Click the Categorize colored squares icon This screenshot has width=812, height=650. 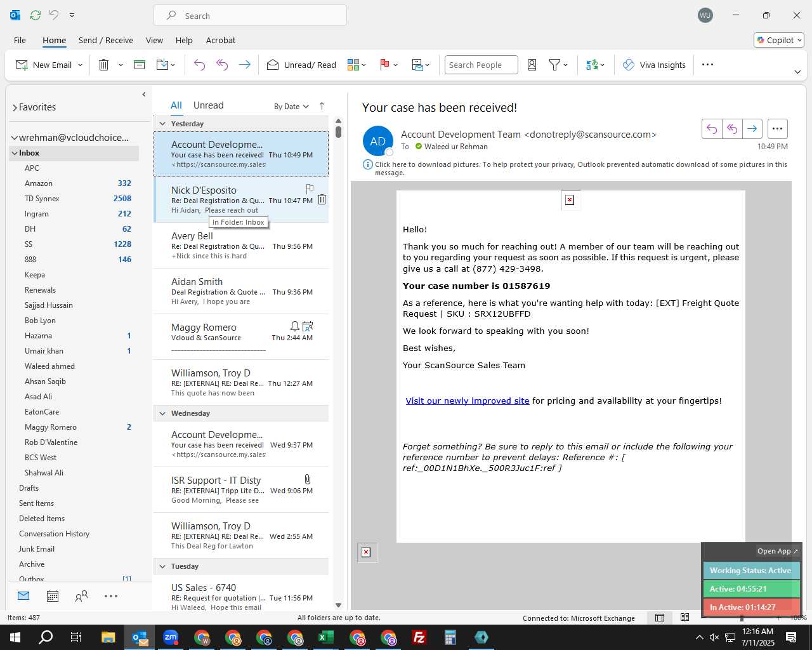pyautogui.click(x=353, y=65)
